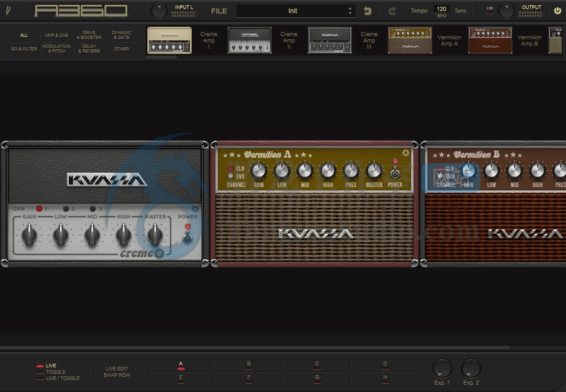
Task: Activate footswitch H
Action: pos(385,379)
